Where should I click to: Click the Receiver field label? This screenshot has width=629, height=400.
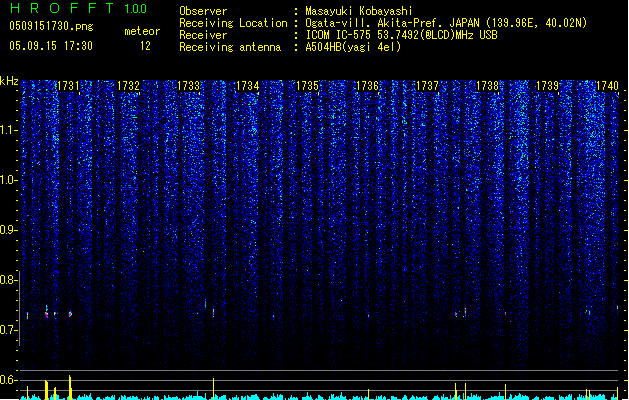point(203,35)
